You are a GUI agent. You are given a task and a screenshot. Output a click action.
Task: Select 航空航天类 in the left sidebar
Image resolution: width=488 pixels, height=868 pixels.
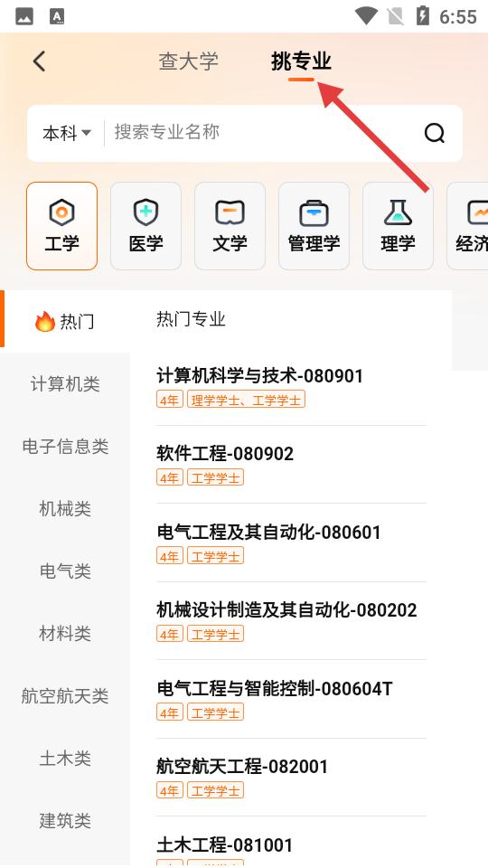(x=65, y=696)
